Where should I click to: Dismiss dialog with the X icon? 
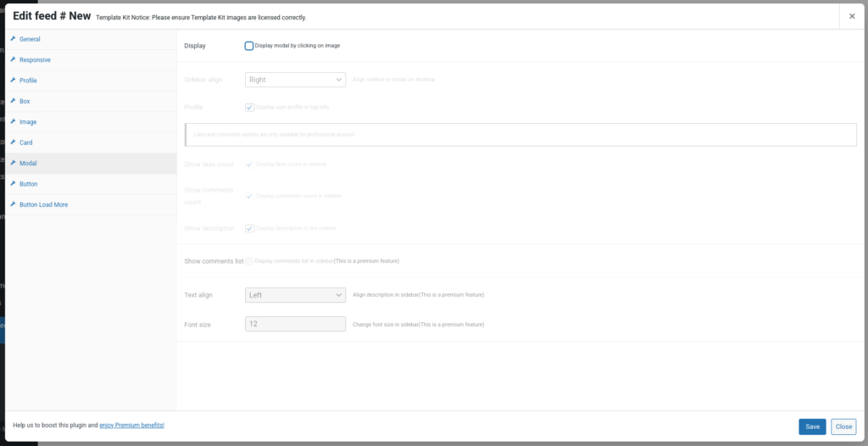click(x=852, y=16)
